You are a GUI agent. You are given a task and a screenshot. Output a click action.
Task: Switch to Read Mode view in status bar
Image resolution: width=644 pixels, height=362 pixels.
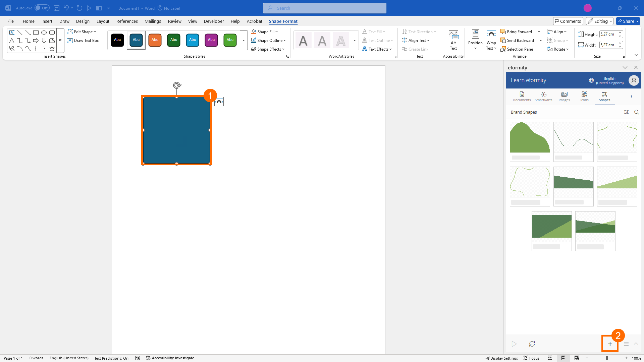[x=550, y=358]
